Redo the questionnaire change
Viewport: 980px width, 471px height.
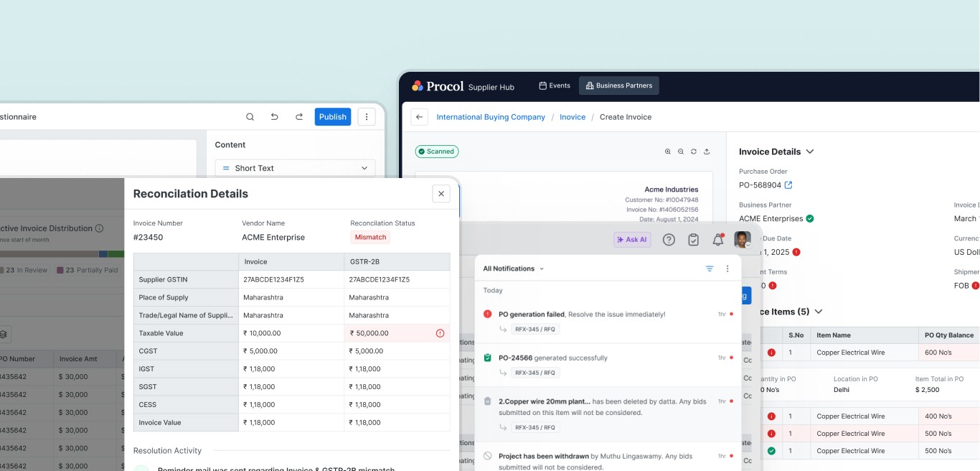[x=298, y=117]
